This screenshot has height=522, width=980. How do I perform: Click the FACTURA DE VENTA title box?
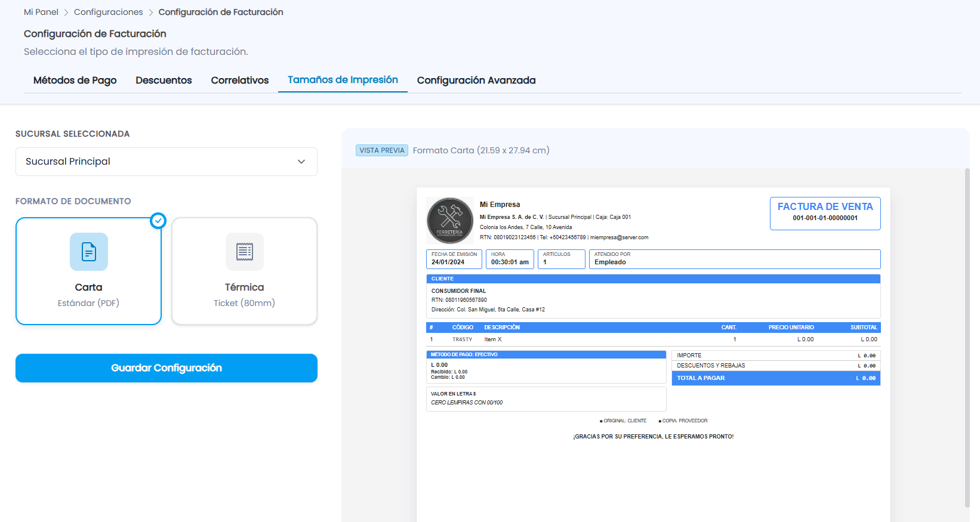click(x=825, y=214)
